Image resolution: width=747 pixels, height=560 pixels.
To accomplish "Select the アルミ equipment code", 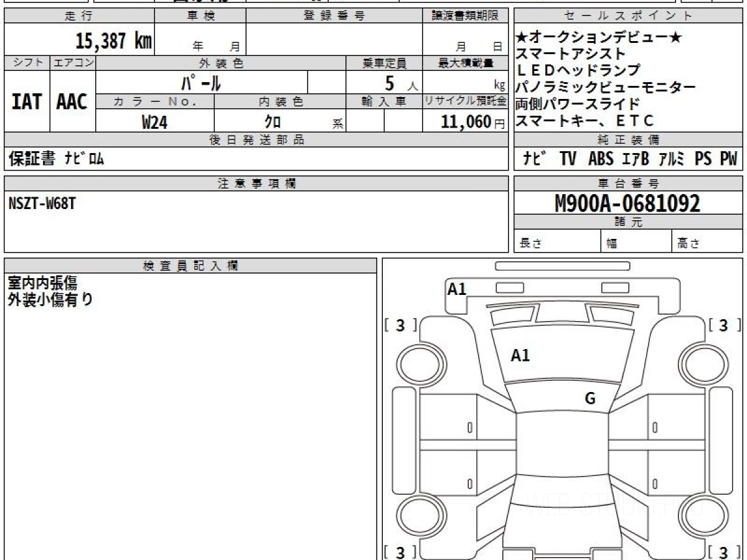I will [672, 159].
